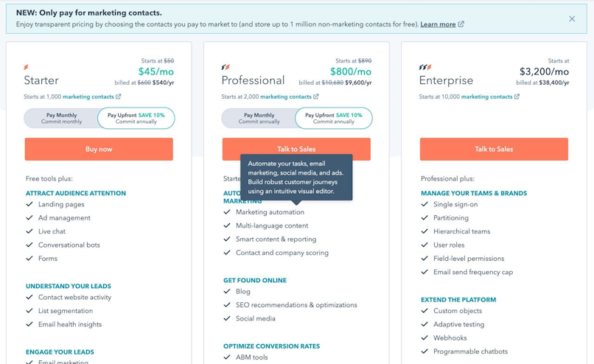This screenshot has width=594, height=364.
Task: Click checkmark icon beside Landing pages
Action: (x=29, y=204)
